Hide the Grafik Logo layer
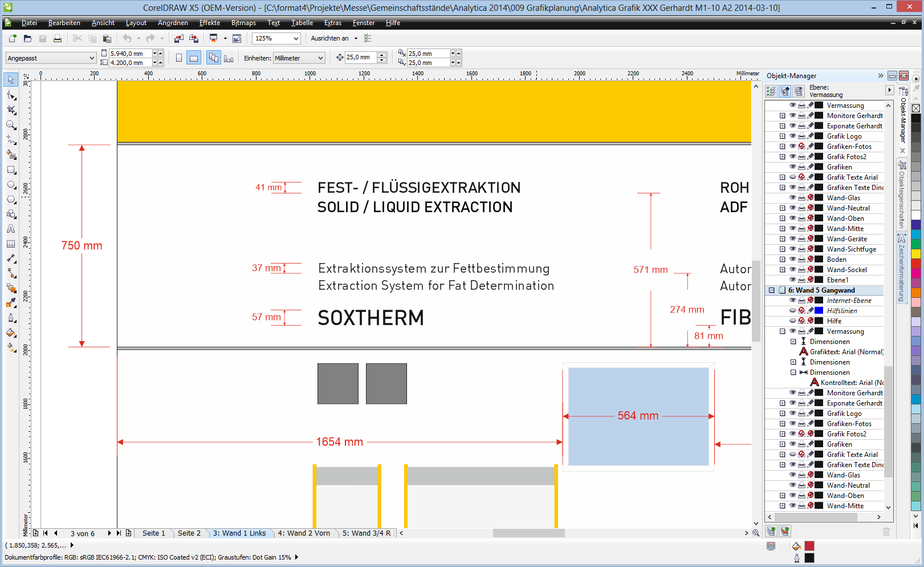Viewport: 924px width, 567px height. click(x=792, y=136)
